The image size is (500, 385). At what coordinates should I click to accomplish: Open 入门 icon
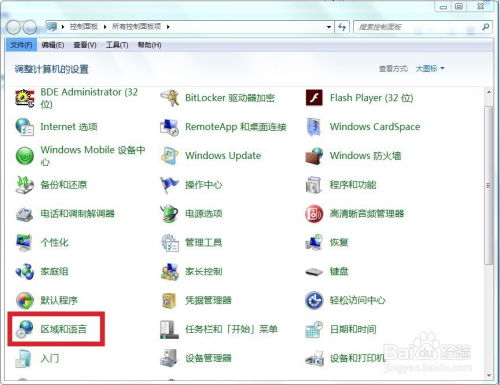coord(24,358)
